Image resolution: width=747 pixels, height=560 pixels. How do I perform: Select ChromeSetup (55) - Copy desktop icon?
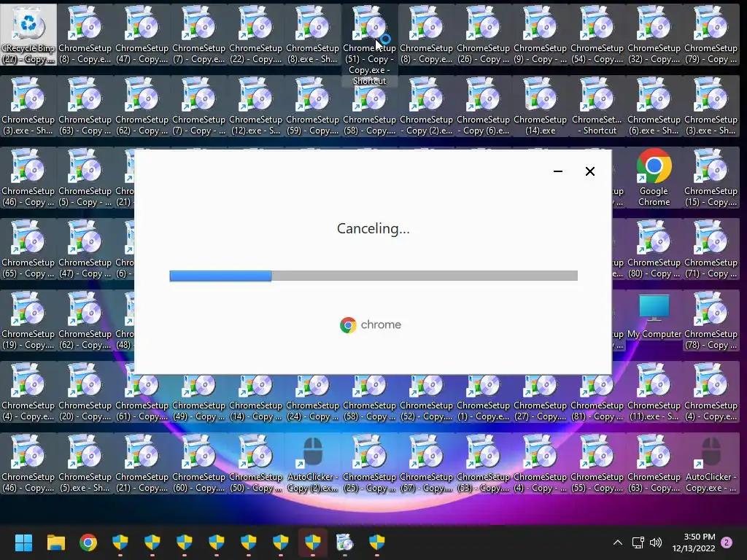click(x=597, y=463)
